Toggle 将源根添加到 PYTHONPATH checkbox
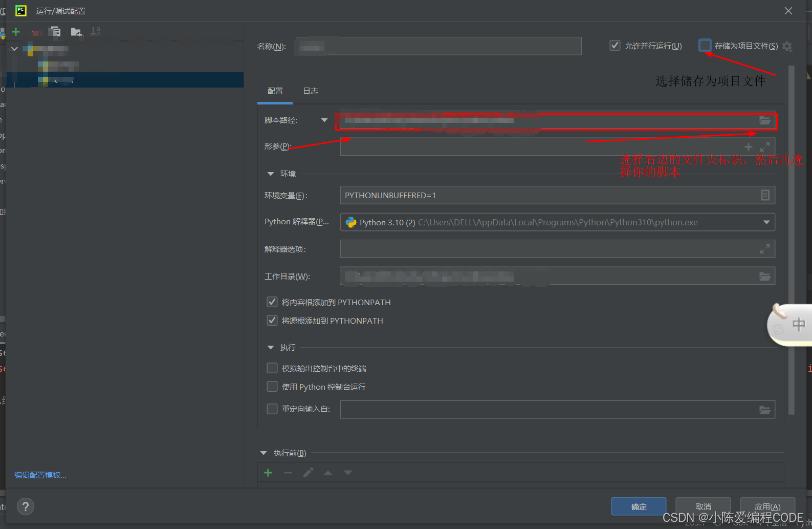The width and height of the screenshot is (812, 529). pos(272,321)
